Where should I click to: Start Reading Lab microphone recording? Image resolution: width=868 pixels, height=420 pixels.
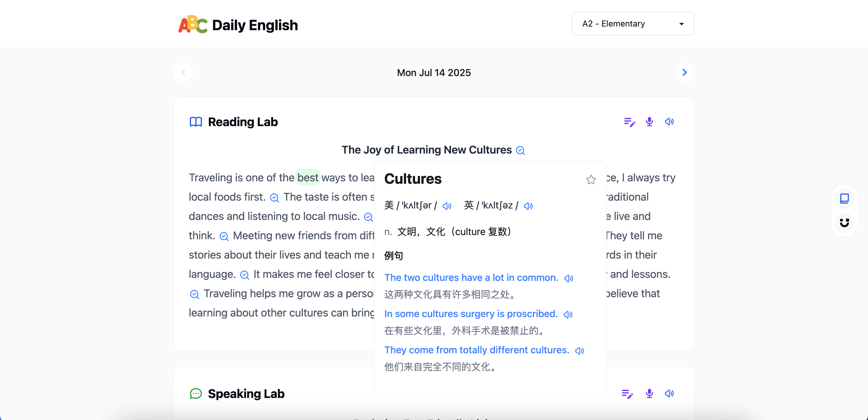pyautogui.click(x=649, y=122)
